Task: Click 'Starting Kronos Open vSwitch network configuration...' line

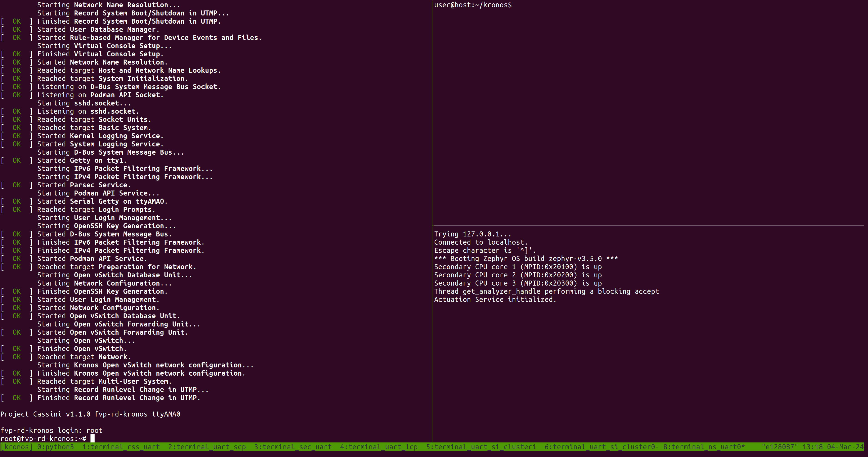Action: coord(145,365)
